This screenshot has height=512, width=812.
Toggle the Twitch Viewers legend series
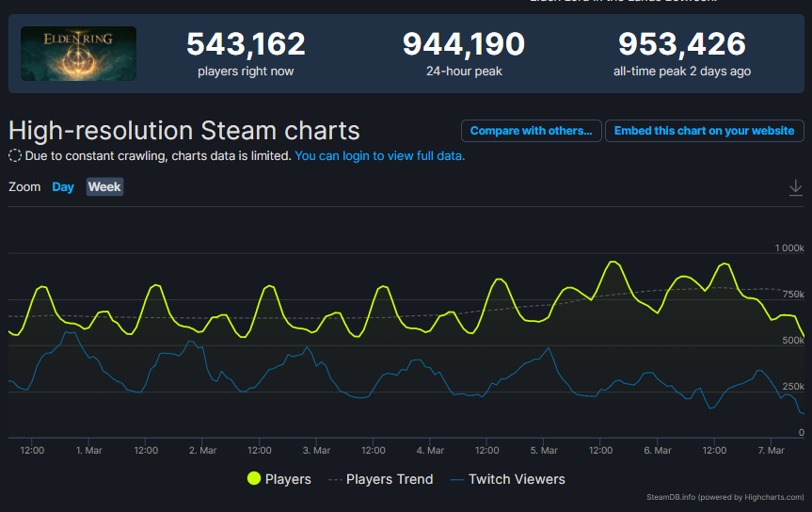pyautogui.click(x=507, y=479)
